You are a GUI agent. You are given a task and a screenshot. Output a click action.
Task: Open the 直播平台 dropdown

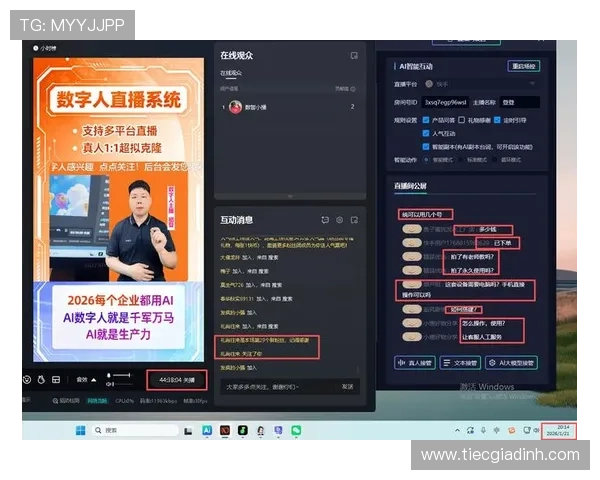click(481, 84)
